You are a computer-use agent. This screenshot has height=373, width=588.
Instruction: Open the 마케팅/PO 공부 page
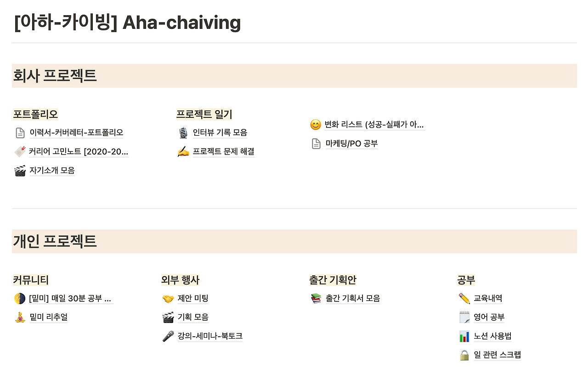click(x=351, y=144)
